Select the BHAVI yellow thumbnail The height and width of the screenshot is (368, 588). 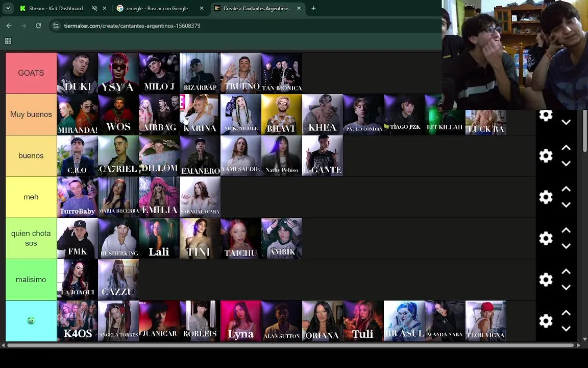[282, 114]
